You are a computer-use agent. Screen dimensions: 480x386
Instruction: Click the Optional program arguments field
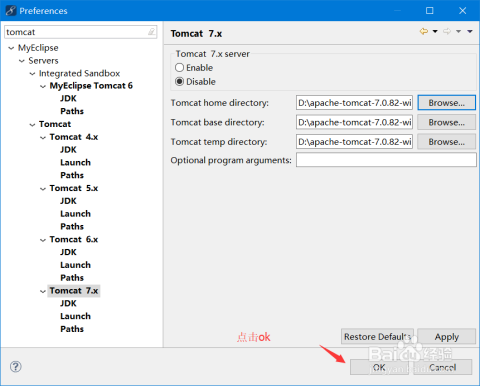tap(386, 160)
